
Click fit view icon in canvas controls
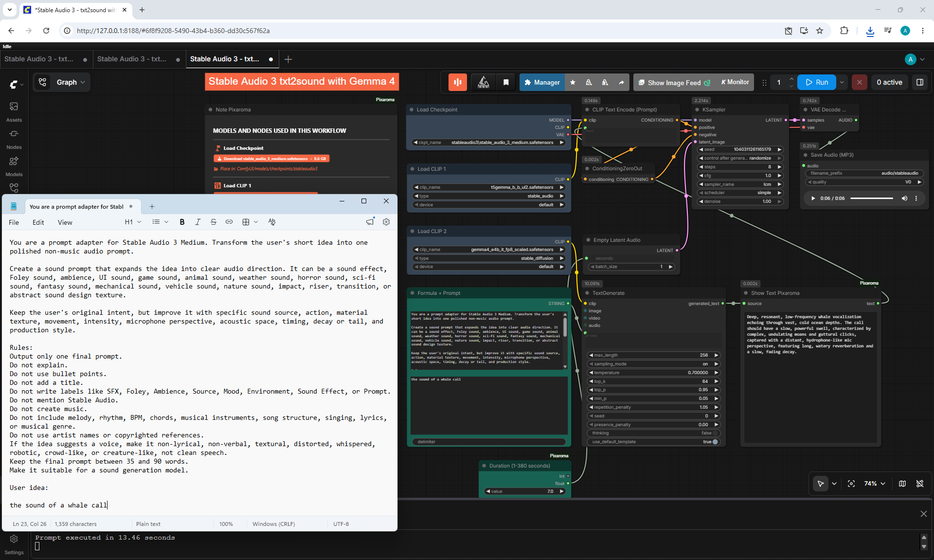(x=851, y=484)
